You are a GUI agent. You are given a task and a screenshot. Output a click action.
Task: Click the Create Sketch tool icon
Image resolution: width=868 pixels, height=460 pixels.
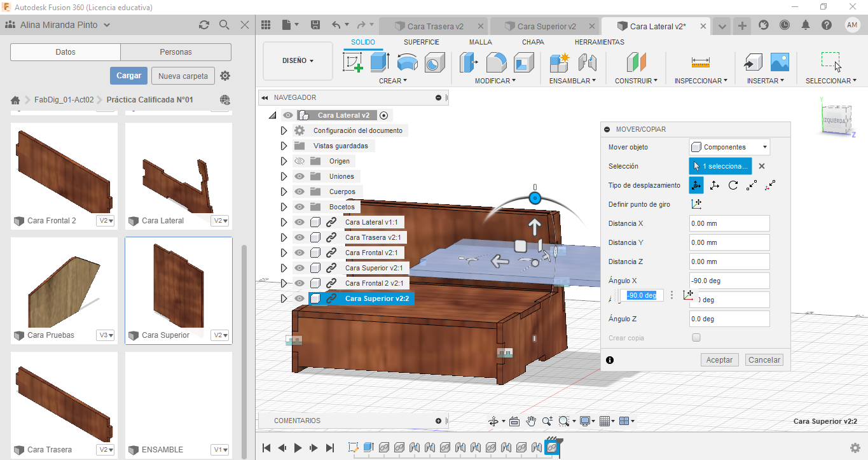click(352, 62)
